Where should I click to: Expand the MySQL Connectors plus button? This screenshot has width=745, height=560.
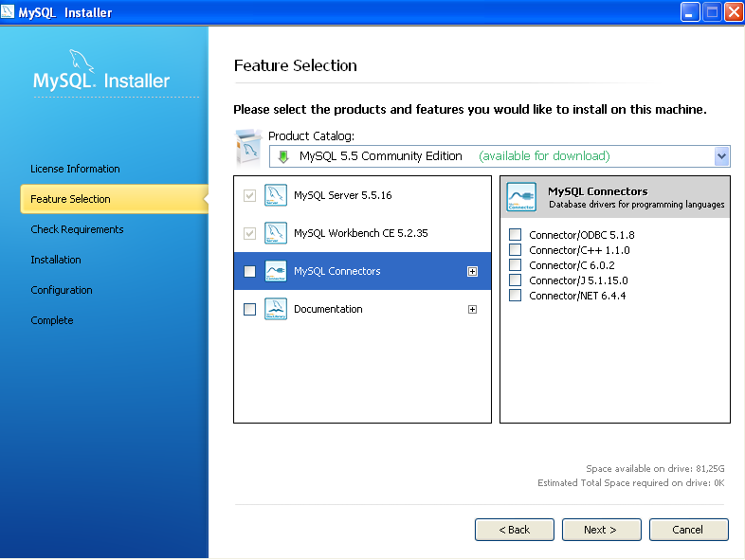[x=472, y=271]
